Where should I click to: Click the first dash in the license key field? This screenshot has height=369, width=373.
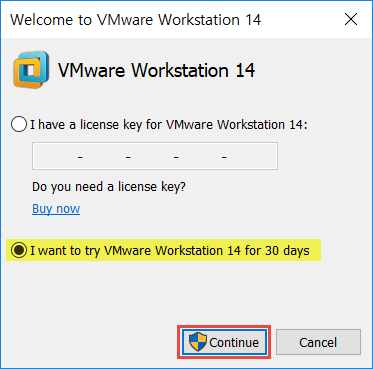click(x=80, y=157)
